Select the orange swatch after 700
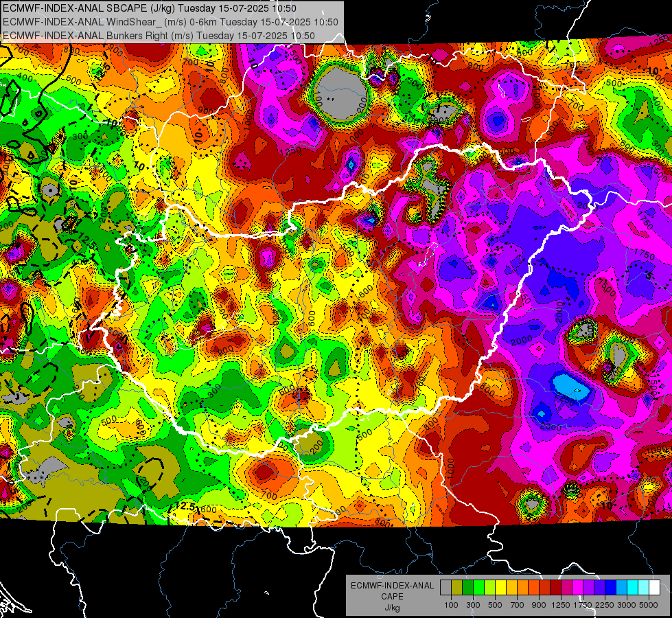The width and height of the screenshot is (672, 618). tap(523, 588)
